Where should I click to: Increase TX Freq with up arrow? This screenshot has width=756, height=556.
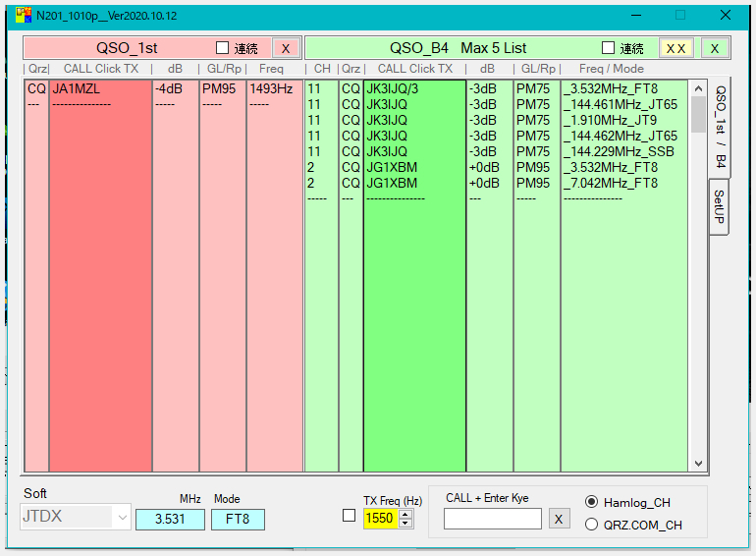[405, 514]
